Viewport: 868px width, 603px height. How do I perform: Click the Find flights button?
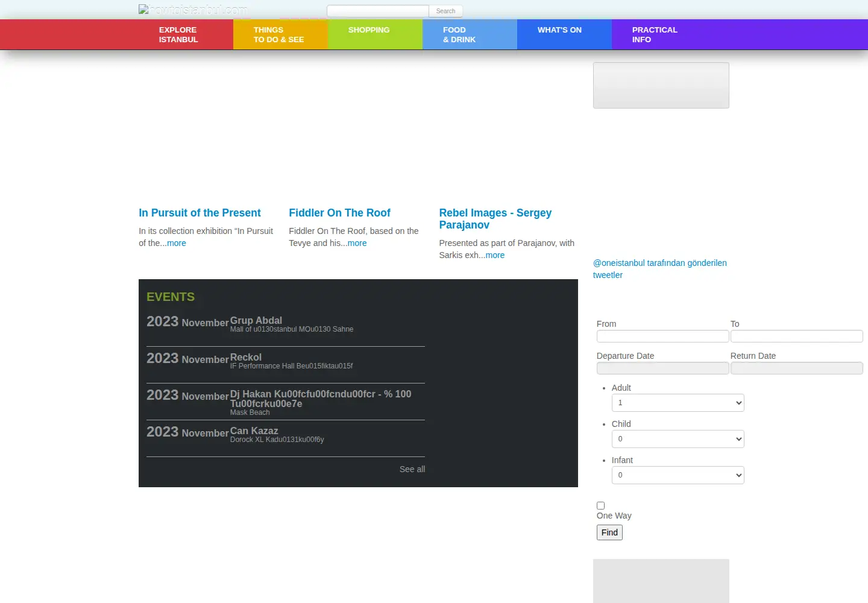click(609, 532)
